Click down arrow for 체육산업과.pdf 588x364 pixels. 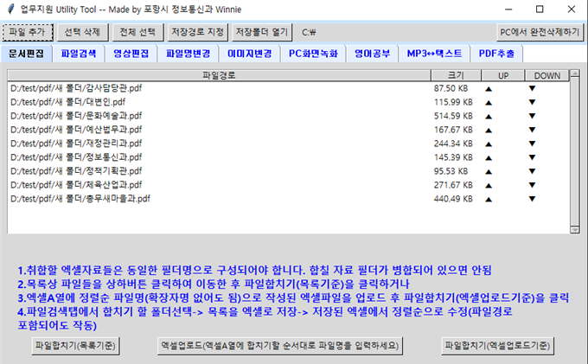(533, 185)
